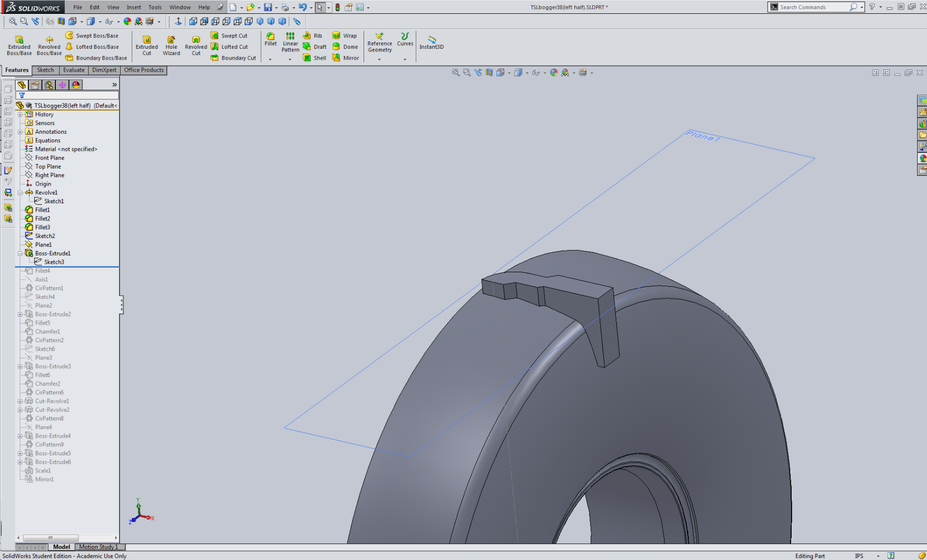
Task: Toggle Instant3D mode
Action: (x=431, y=44)
